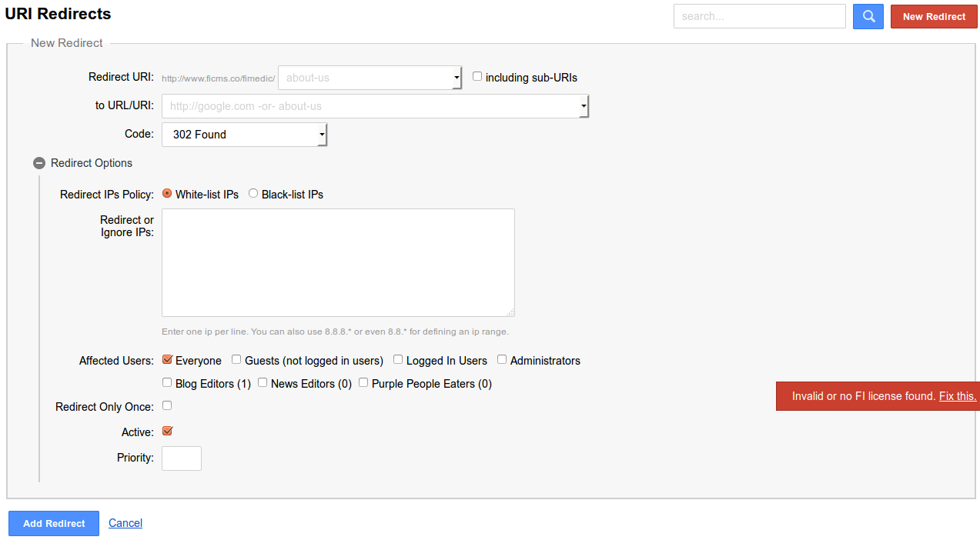
Task: Select the White-list IPs radio button
Action: [x=167, y=194]
